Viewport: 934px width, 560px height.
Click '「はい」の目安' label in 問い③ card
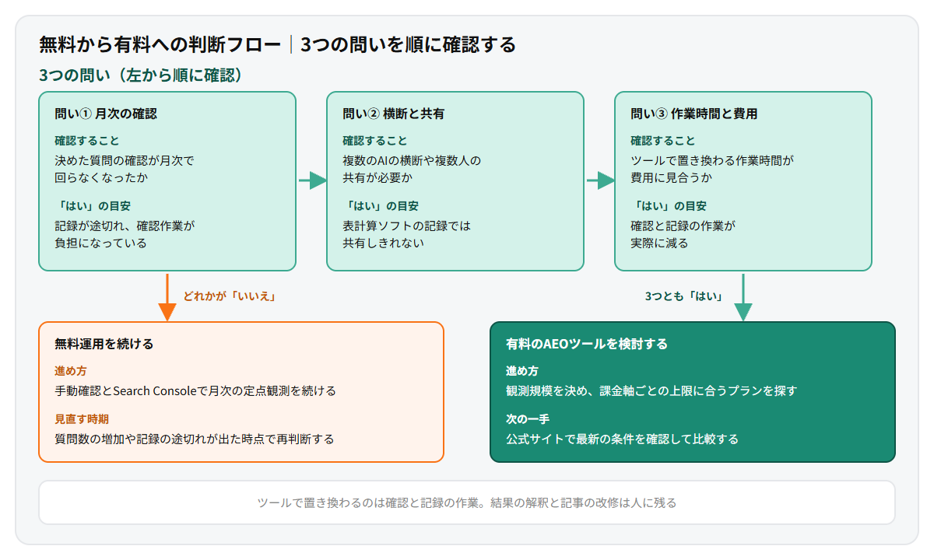click(669, 206)
